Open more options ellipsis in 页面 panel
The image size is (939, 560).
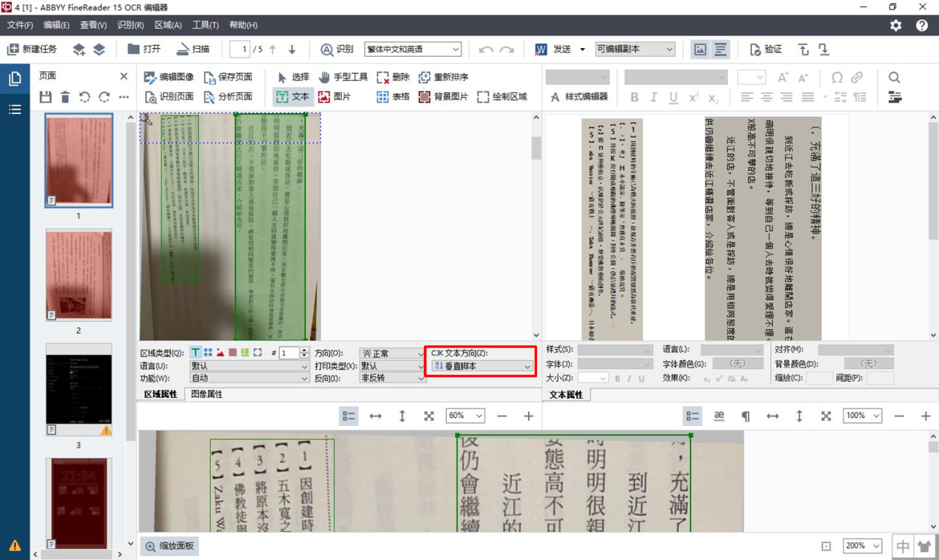point(124,97)
